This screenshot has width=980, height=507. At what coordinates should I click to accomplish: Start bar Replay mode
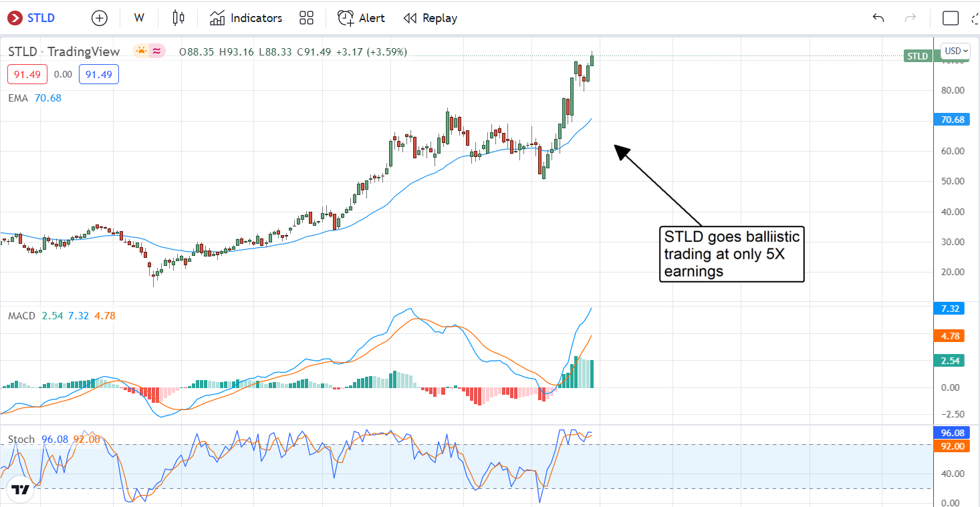[431, 18]
